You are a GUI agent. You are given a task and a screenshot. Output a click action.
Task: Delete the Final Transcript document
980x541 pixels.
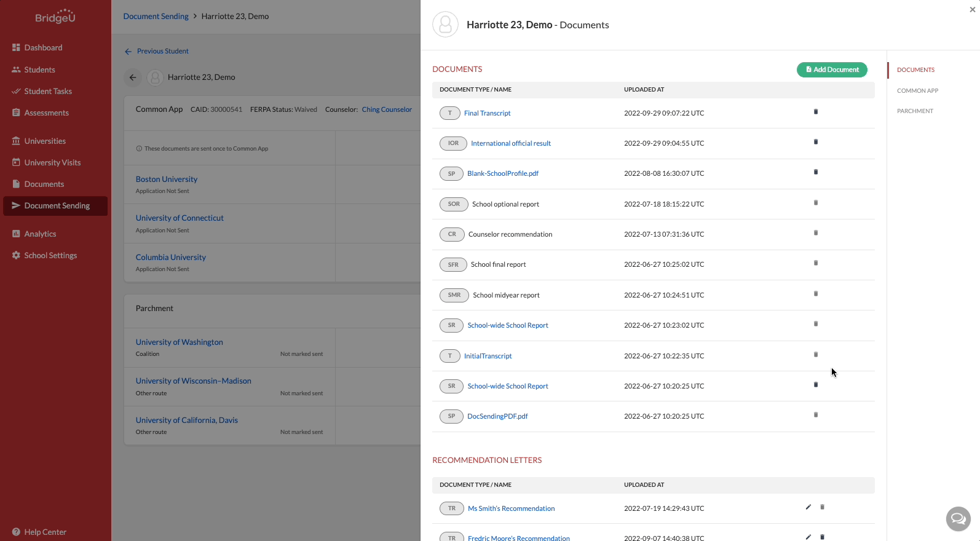pyautogui.click(x=816, y=112)
